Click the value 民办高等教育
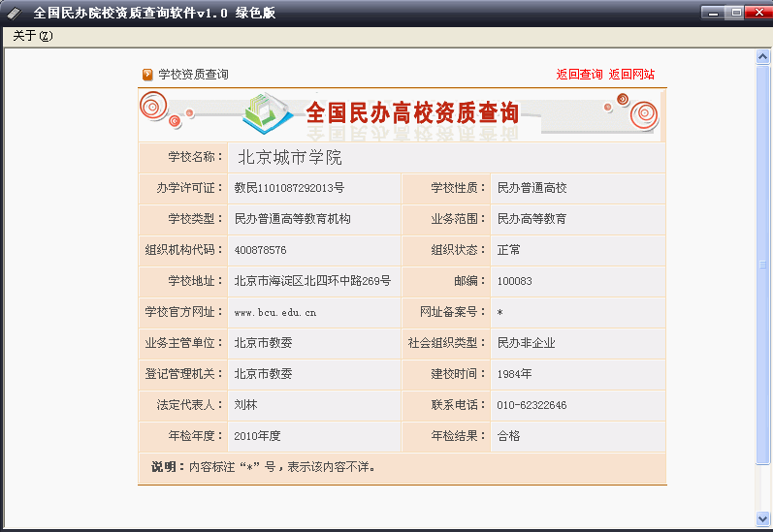 531,219
